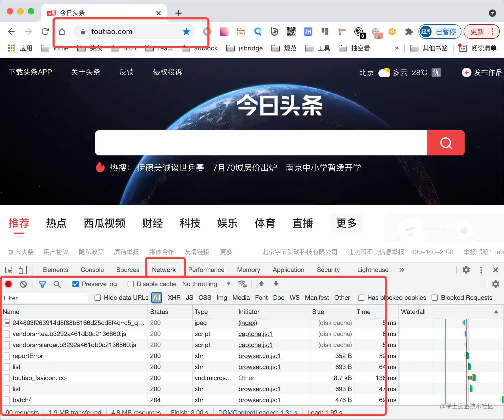The height and width of the screenshot is (420, 504).
Task: Select the reportError request row checkbox icon
Action: [x=7, y=356]
